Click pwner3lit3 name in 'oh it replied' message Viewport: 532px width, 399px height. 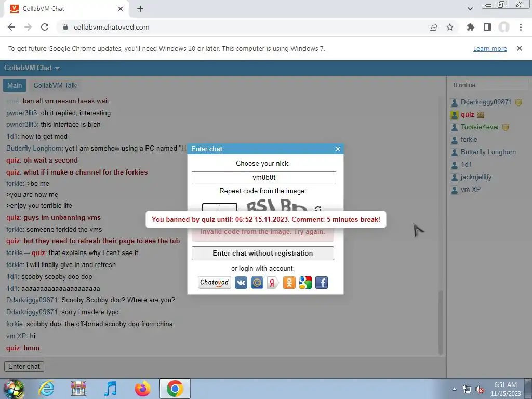(x=22, y=113)
